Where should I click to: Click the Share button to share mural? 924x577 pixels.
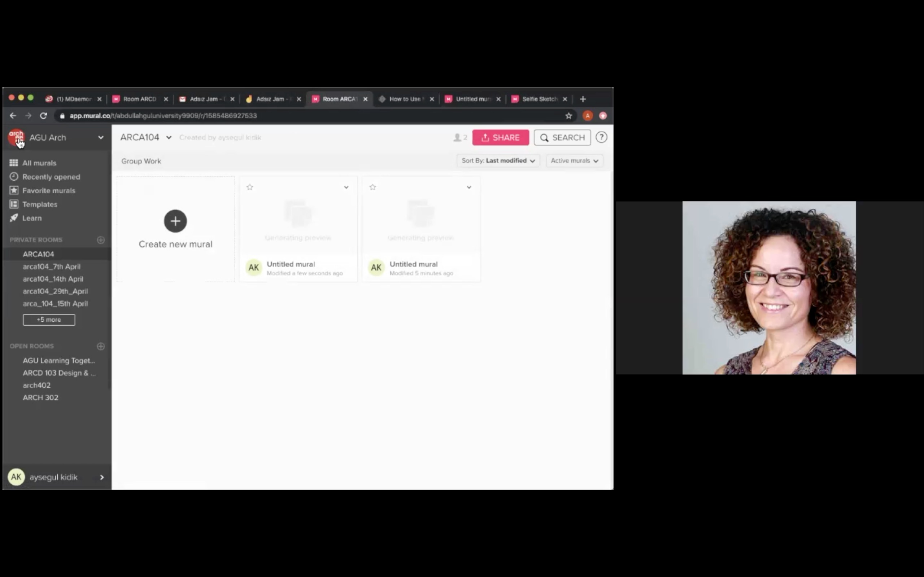tap(500, 137)
